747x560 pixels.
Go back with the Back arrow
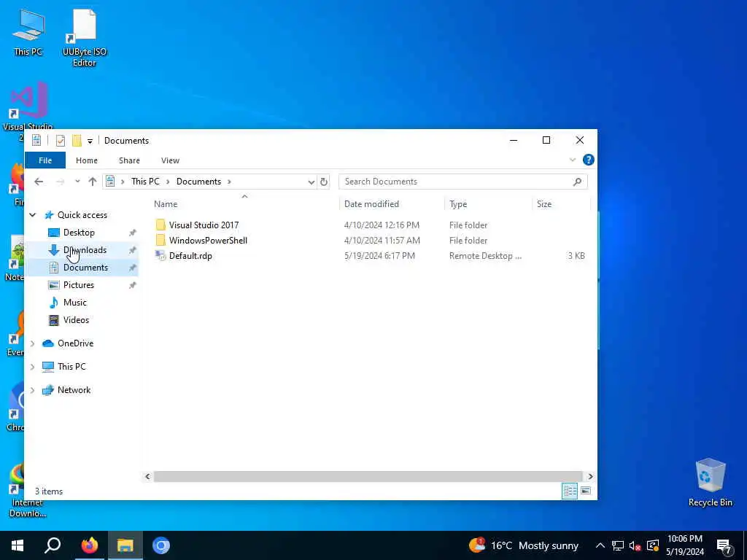point(39,182)
